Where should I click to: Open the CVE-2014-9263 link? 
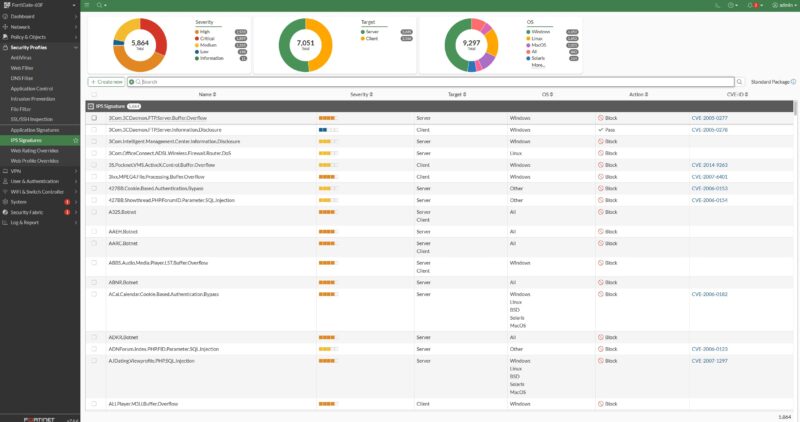[x=709, y=165]
